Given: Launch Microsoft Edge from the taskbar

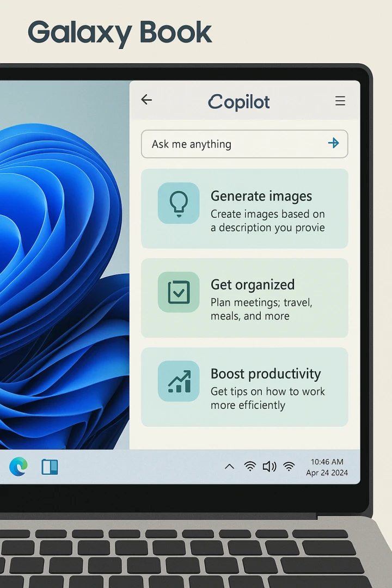Looking at the screenshot, I should [x=19, y=467].
